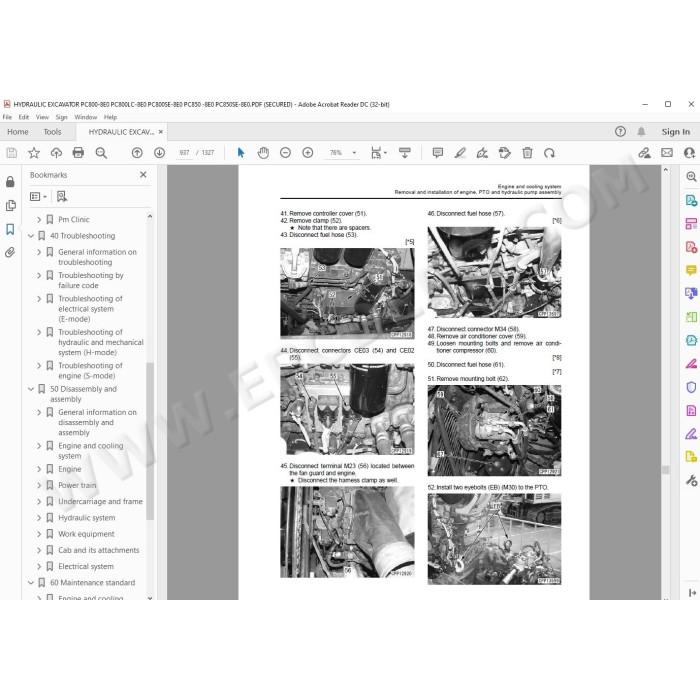
Task: Collapse 50 Disassembly and assembly bookmark
Action: click(x=31, y=389)
